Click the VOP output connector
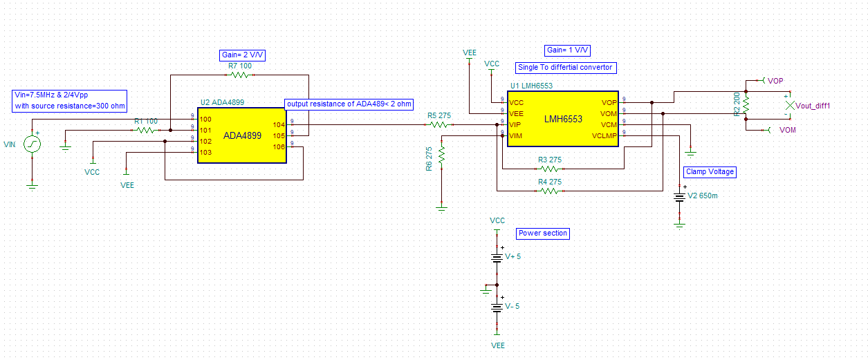868x362 pixels. 761,80
